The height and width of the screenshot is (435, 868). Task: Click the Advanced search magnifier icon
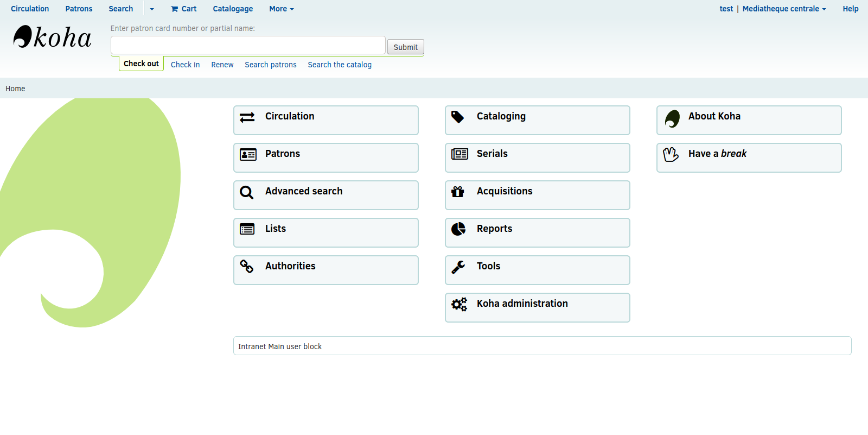[247, 192]
